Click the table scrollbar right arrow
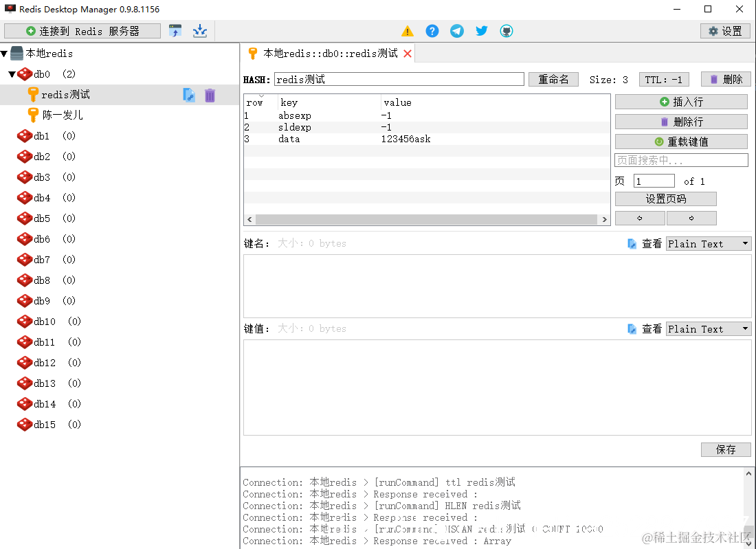The image size is (756, 549). pyautogui.click(x=604, y=220)
